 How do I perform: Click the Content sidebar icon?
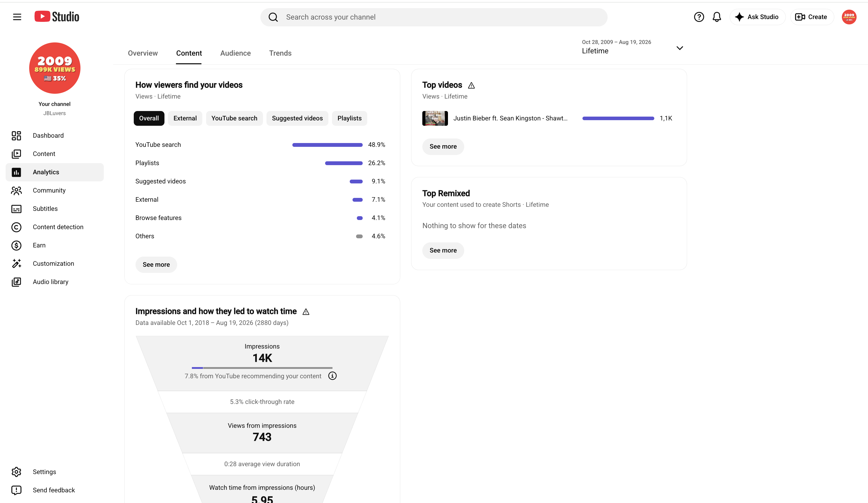point(16,154)
